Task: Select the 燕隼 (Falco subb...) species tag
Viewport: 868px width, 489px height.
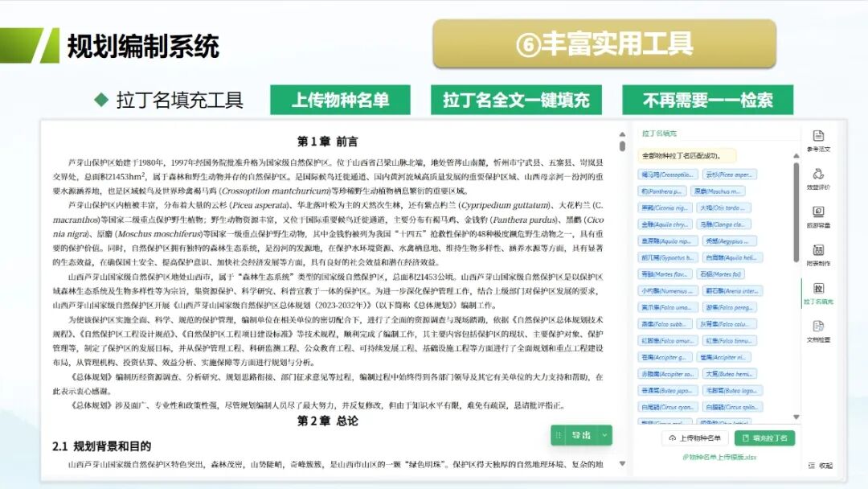Action: (x=665, y=324)
